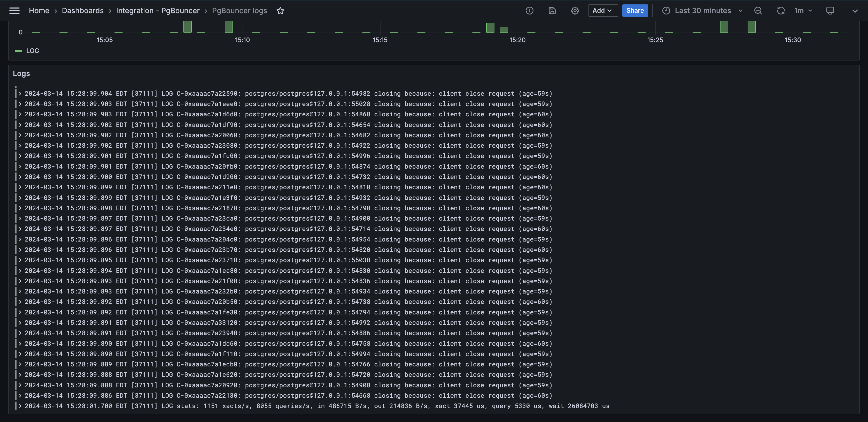Screen dimensions: 868x422
Task: Navigate to Dashboards breadcrumb
Action: [x=83, y=11]
